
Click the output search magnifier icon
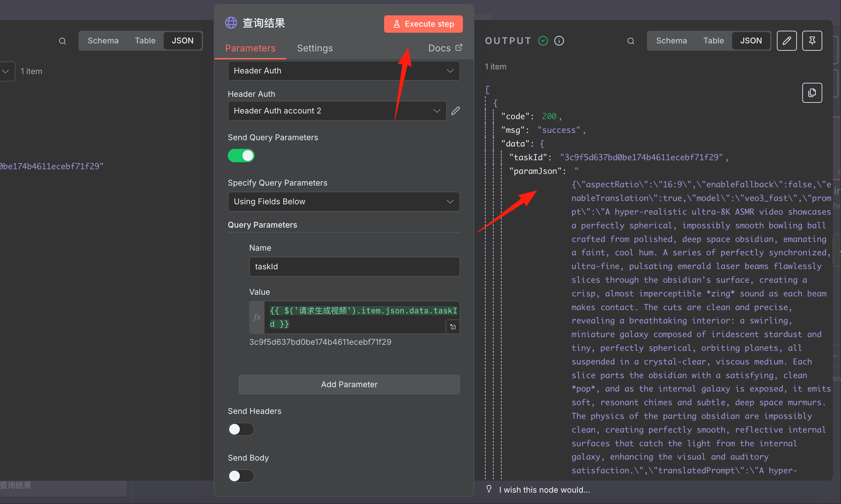[x=631, y=41]
